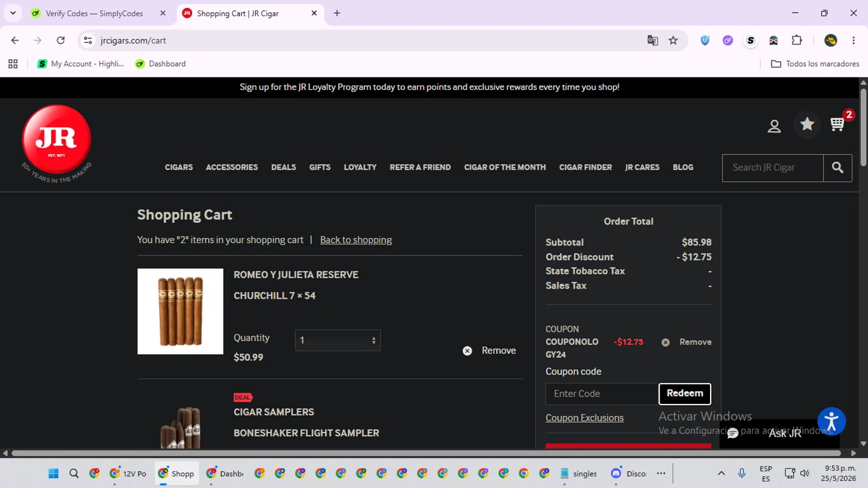Open the SimplyCodes extension icon
Viewport: 868px width, 488px height.
coord(751,41)
